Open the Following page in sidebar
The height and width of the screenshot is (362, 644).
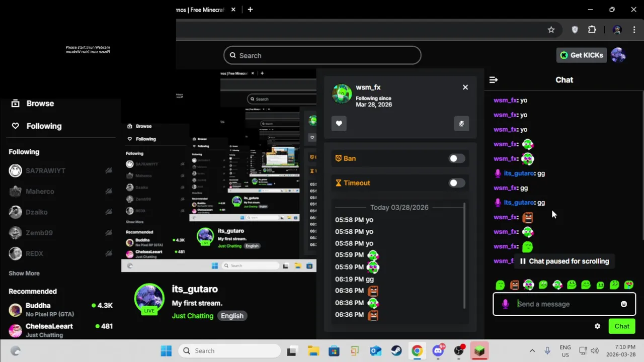point(36,126)
